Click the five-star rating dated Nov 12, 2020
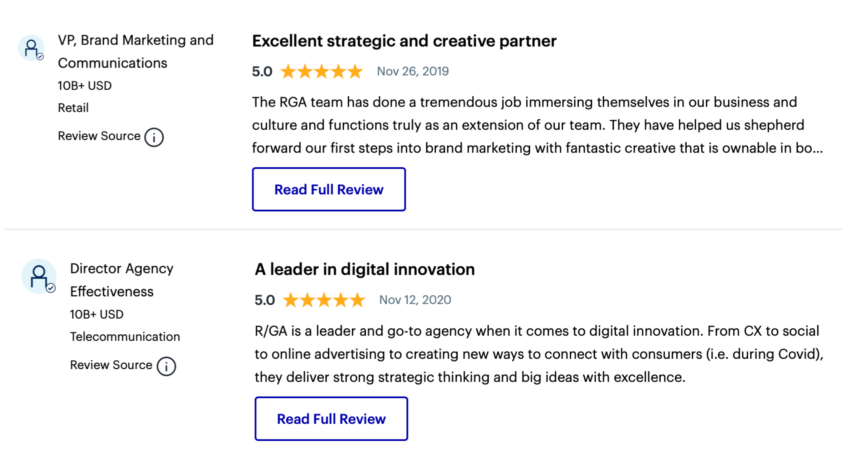 point(323,300)
